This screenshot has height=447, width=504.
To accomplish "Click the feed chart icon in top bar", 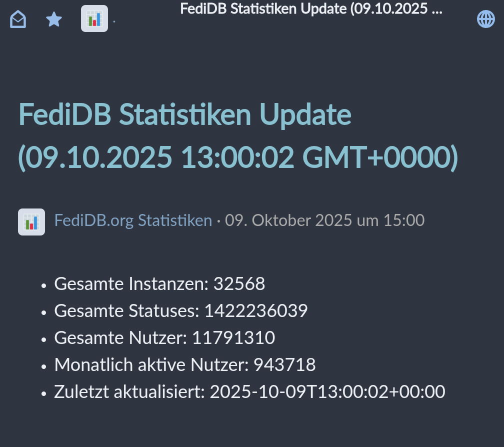I will coord(94,19).
